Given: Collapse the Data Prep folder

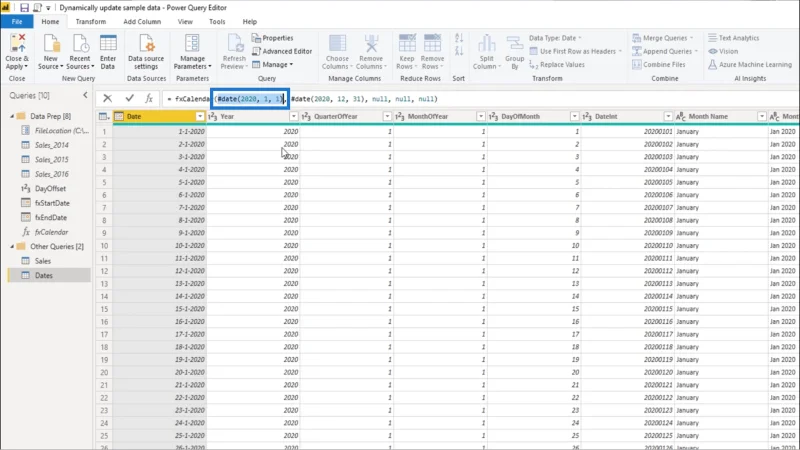Looking at the screenshot, I should (12, 116).
